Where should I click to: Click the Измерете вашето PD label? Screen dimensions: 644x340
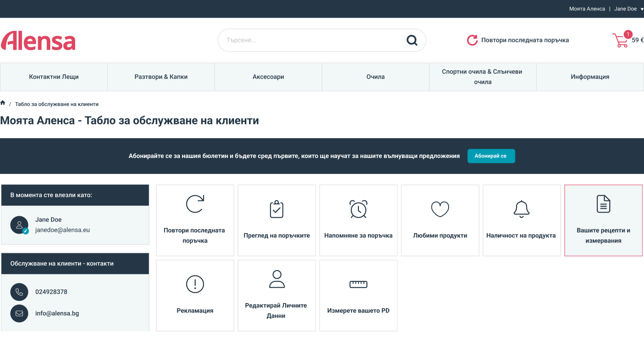point(358,310)
